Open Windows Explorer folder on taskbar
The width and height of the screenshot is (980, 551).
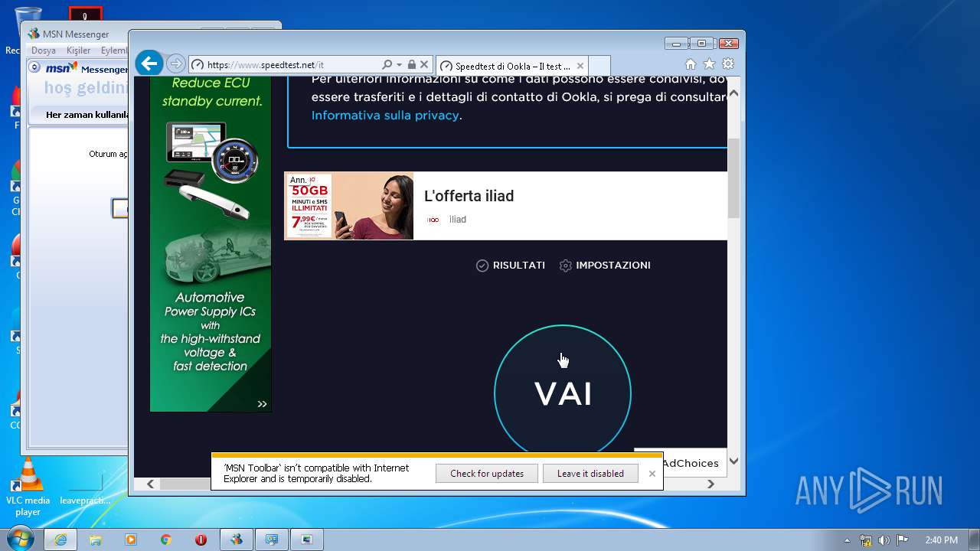point(96,540)
